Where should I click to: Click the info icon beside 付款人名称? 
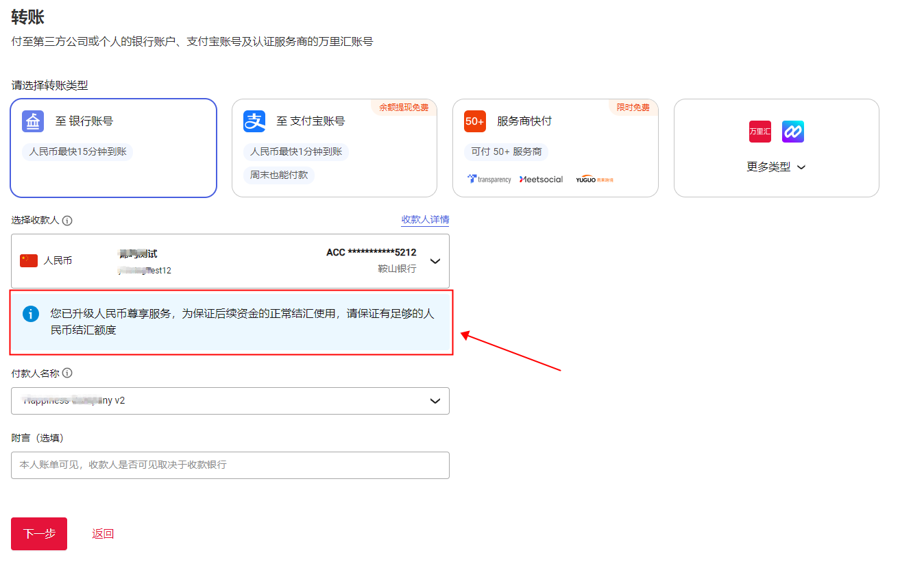click(x=67, y=372)
